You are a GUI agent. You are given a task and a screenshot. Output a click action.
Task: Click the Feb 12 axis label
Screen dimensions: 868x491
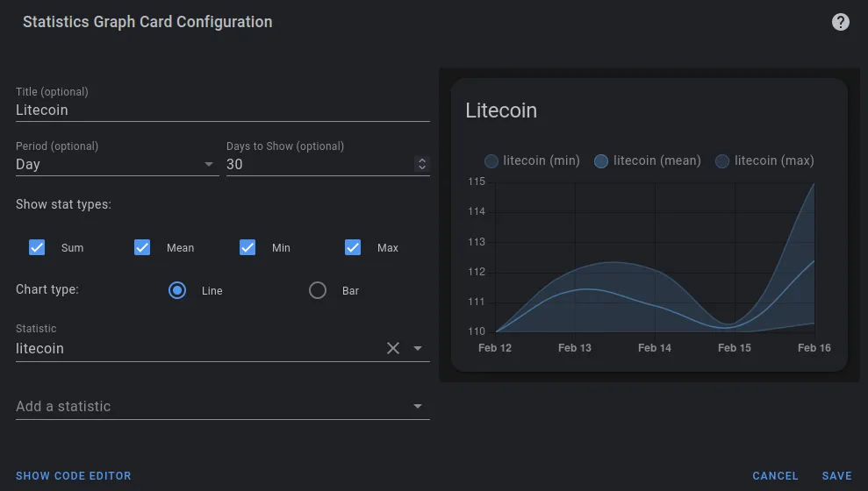pos(495,348)
